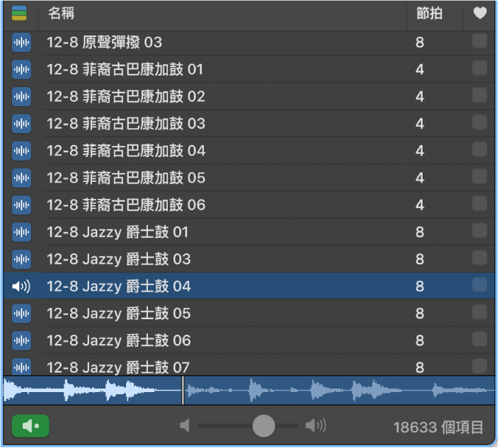Favorite the loop 12-8 菲裔古巴康加鼓 06

pyautogui.click(x=480, y=204)
